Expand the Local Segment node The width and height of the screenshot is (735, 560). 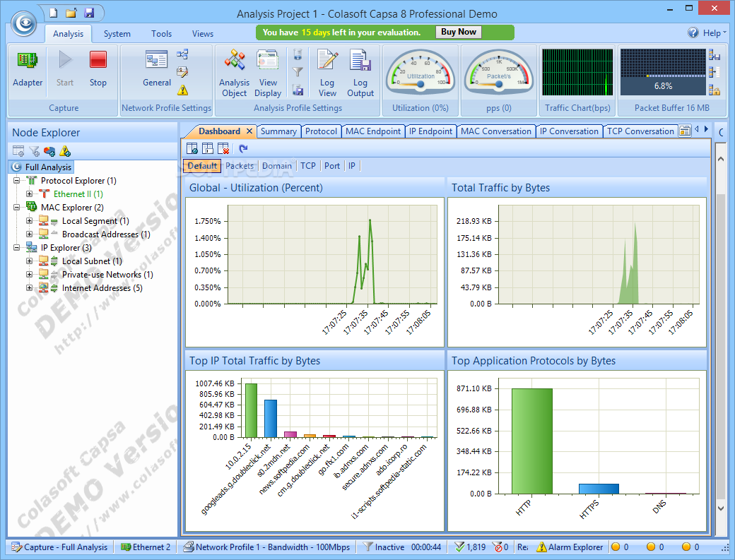click(x=29, y=220)
